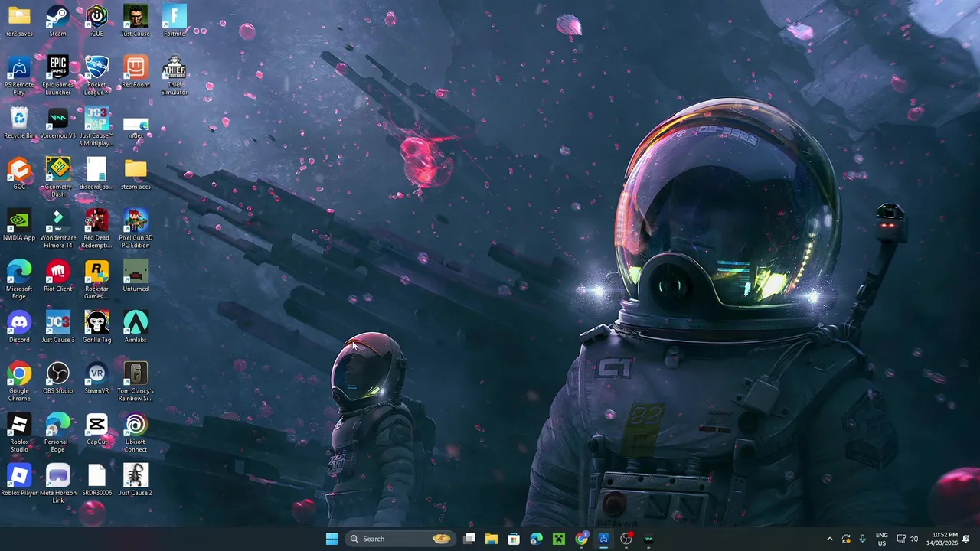
Task: Launch Steam from the desktop
Action: [57, 21]
